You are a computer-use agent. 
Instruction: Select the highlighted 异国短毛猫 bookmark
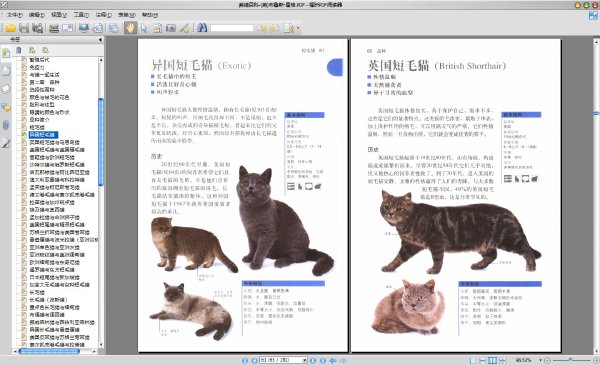coord(43,135)
